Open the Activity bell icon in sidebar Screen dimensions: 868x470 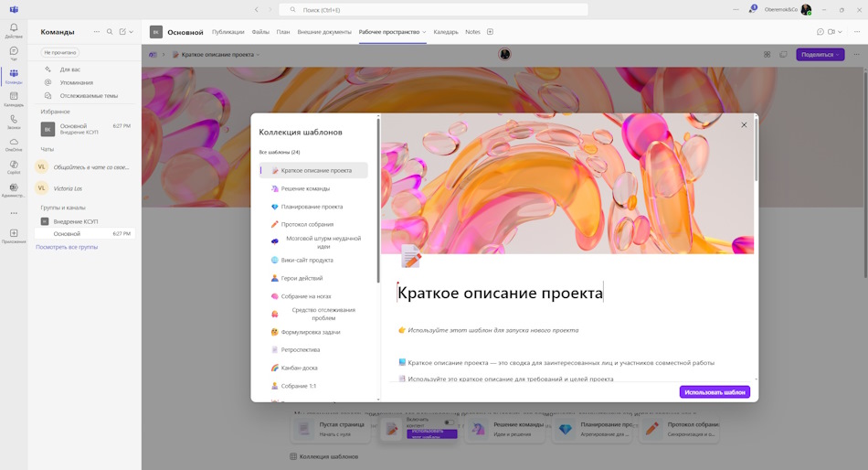click(14, 27)
